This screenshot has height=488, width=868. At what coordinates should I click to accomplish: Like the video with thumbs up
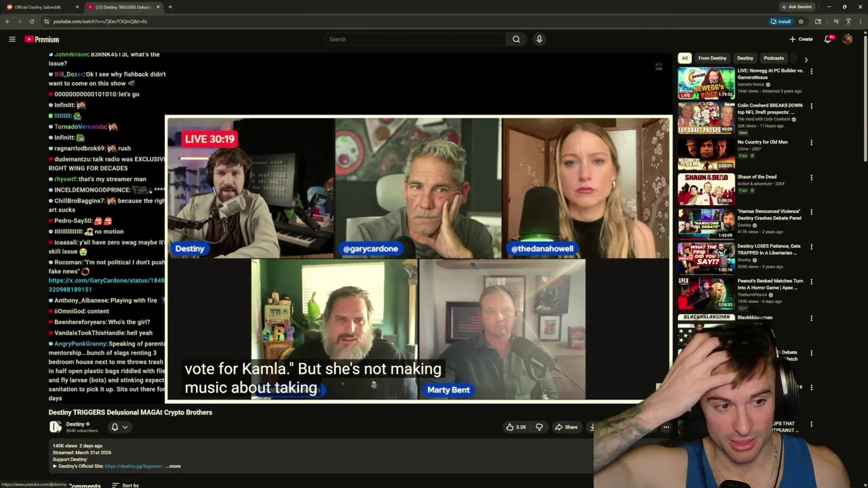(515, 427)
